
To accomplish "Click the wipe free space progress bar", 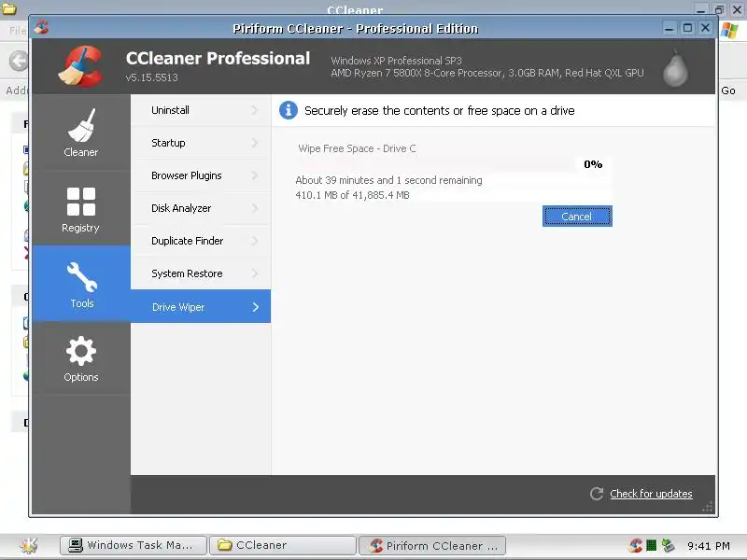I will coord(435,164).
